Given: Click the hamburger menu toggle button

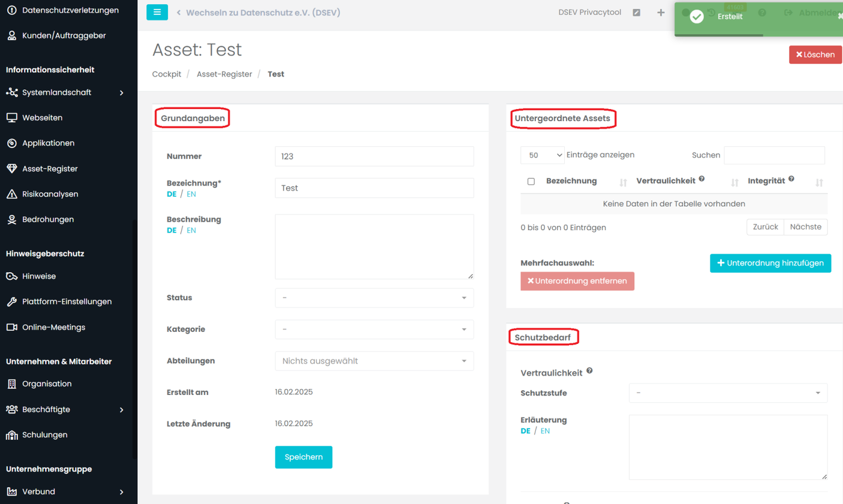Looking at the screenshot, I should tap(157, 12).
